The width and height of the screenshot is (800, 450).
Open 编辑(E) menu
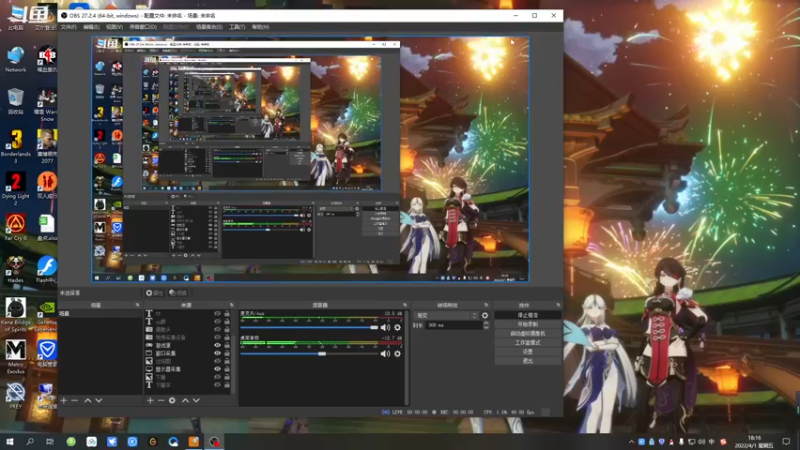click(91, 27)
